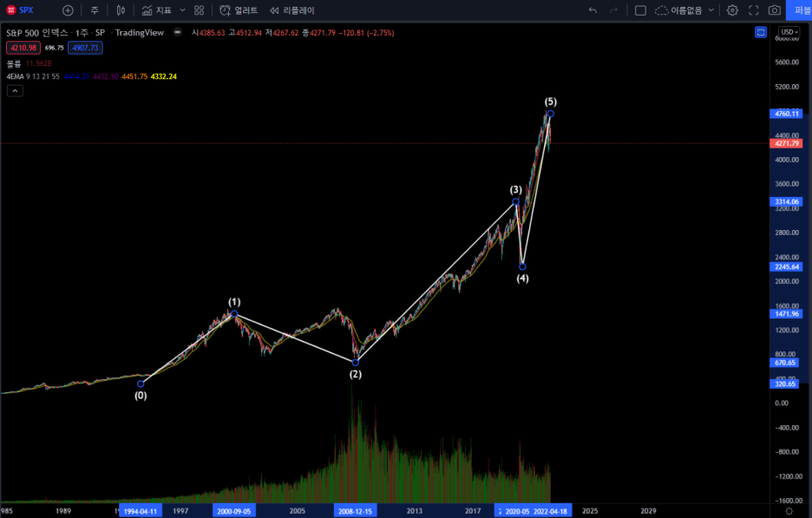The image size is (812, 518).
Task: Click the S&P 500 인덱스 title
Action: (36, 33)
